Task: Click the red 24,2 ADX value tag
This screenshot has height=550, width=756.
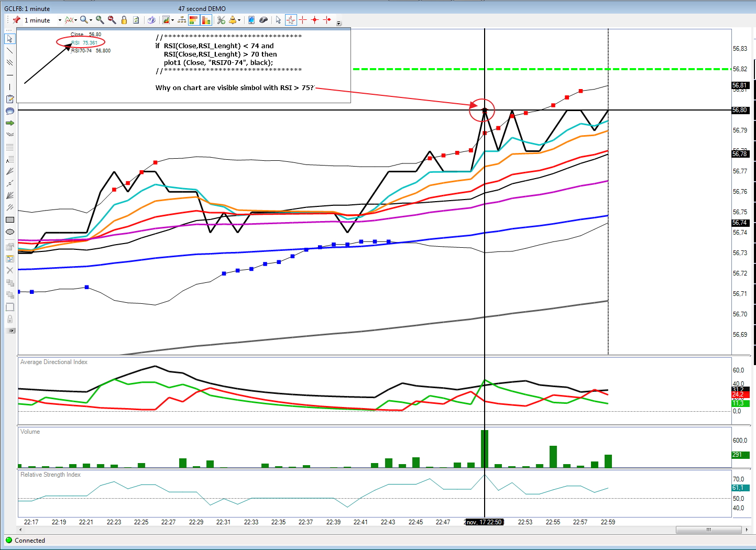Action: pos(740,394)
